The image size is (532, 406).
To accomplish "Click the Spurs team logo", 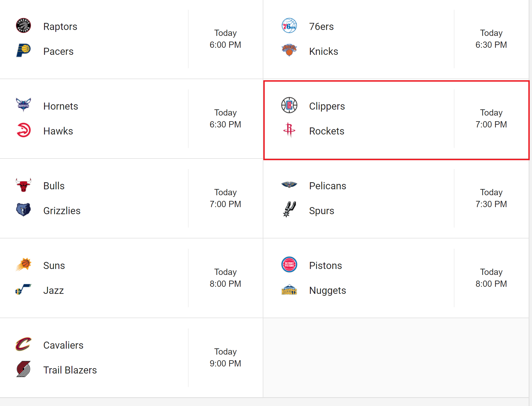I will click(x=289, y=210).
